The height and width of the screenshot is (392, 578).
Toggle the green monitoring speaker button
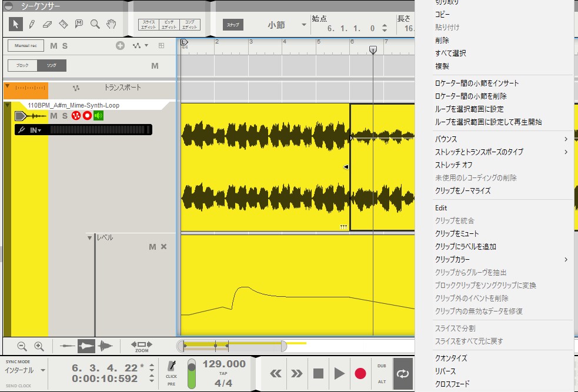click(x=98, y=116)
